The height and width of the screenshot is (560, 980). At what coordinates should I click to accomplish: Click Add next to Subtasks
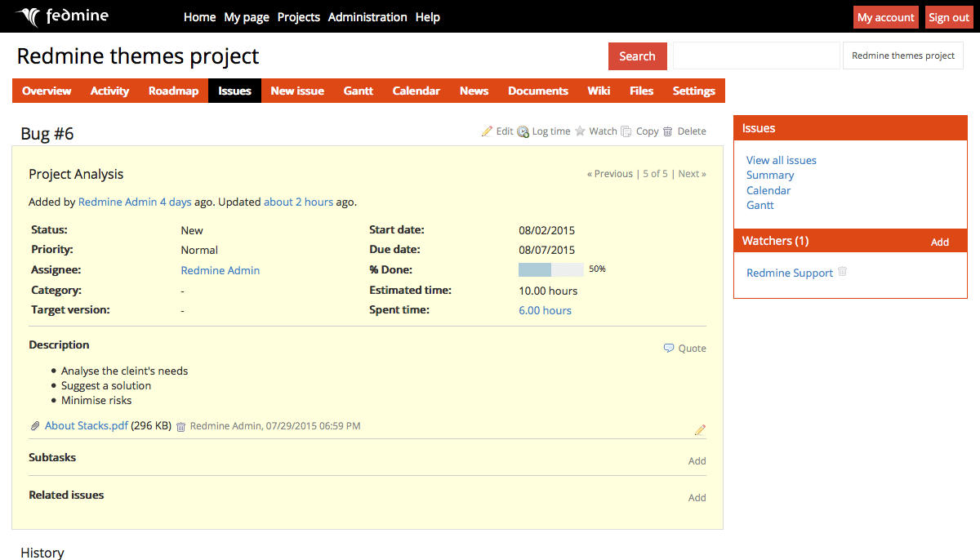(x=697, y=461)
